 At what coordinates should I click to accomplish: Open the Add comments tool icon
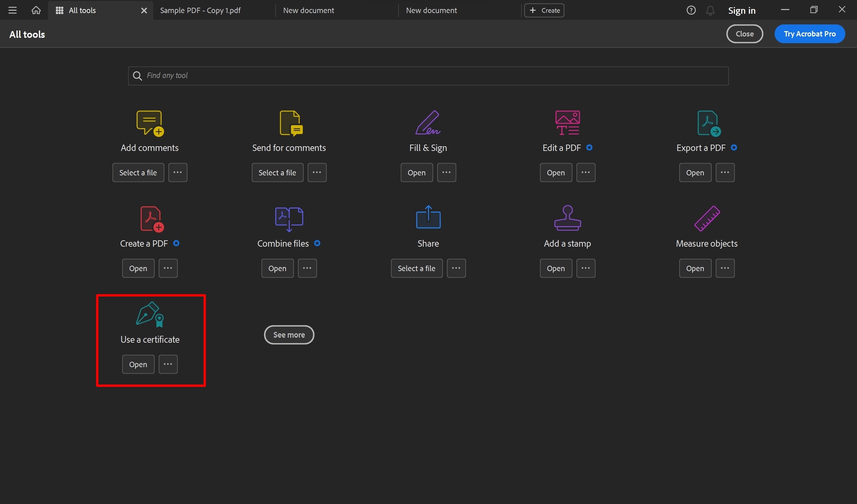tap(150, 123)
